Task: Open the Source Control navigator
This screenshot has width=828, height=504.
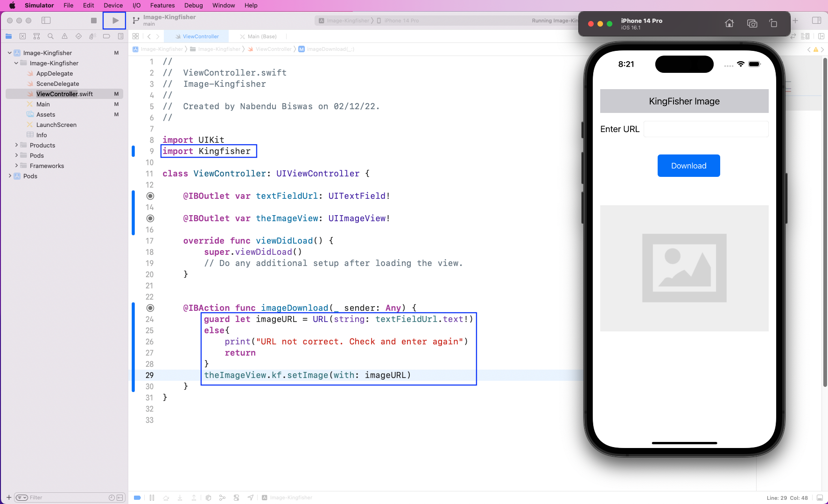Action: [x=22, y=36]
